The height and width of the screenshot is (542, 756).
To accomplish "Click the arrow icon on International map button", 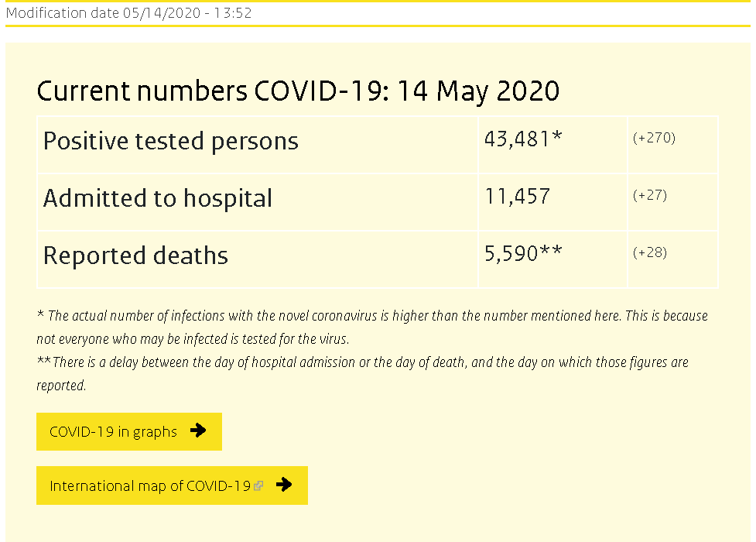I will tap(284, 485).
